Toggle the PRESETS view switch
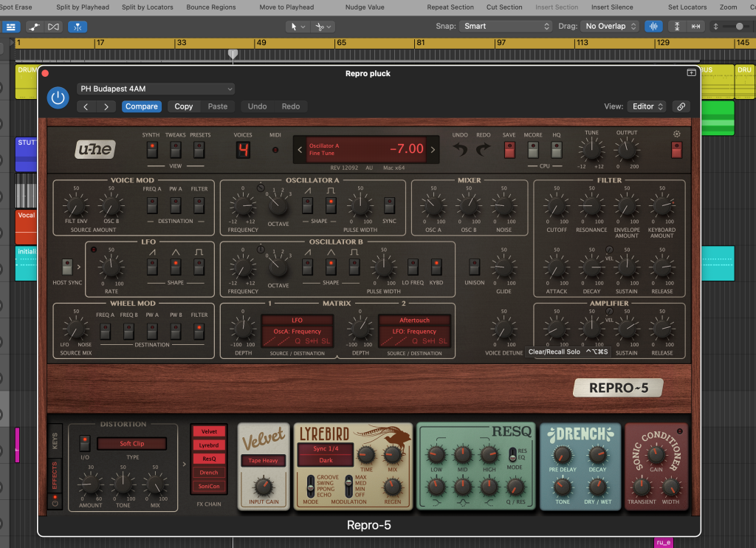756x548 pixels. coord(199,150)
